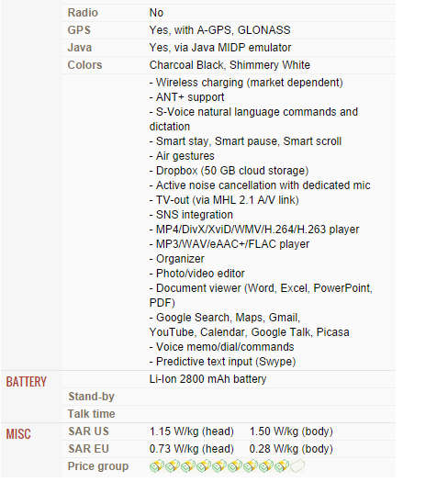Click the ninth filled money icon in Price group
The width and height of the screenshot is (448, 482).
(282, 465)
